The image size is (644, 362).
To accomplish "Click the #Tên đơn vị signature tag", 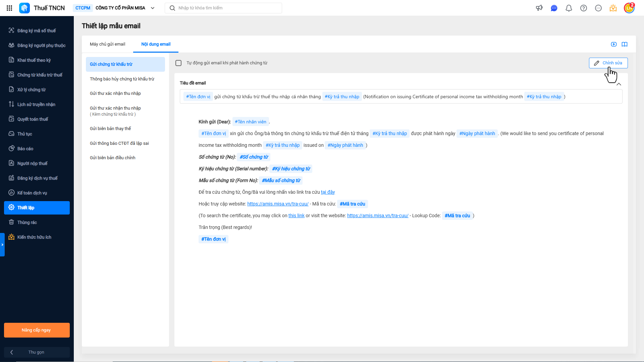I will point(213,239).
